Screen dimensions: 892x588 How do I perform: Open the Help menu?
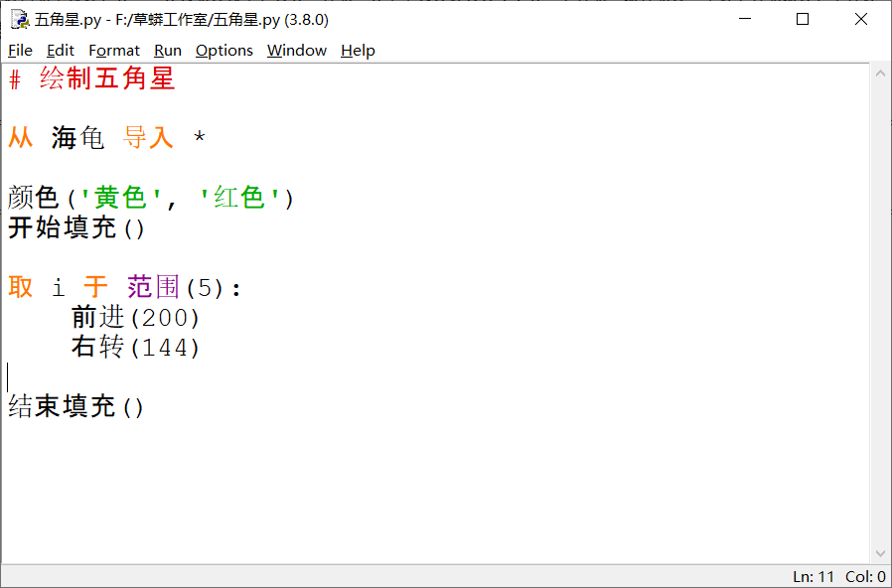[x=358, y=50]
